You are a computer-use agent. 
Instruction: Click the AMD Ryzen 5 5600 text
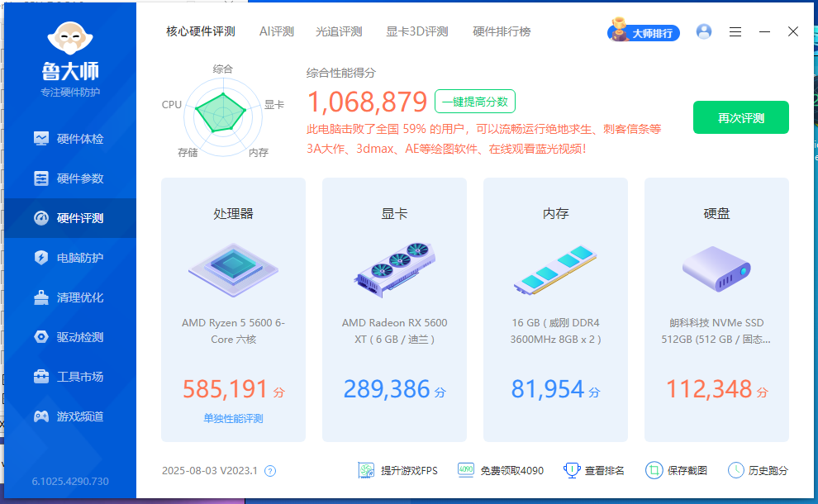(233, 330)
